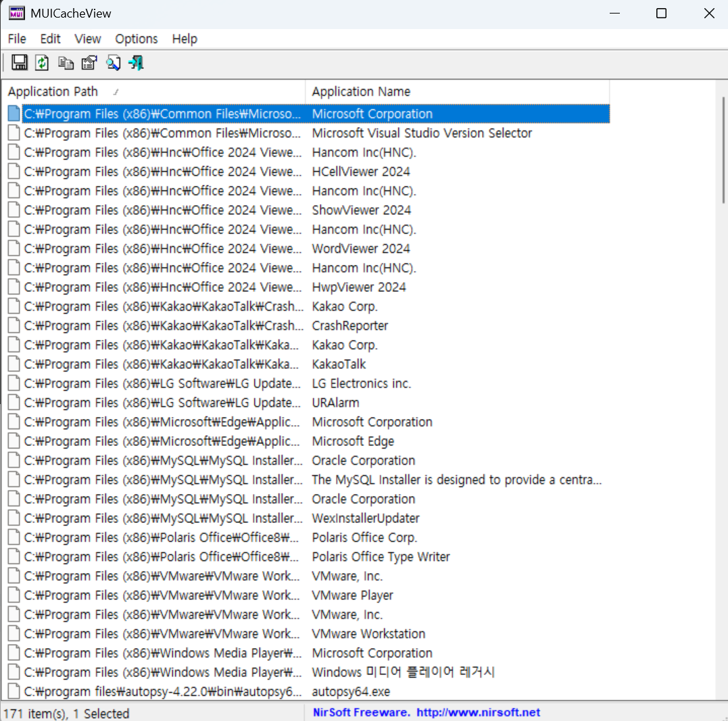This screenshot has height=721, width=728.
Task: Click the file icon of the URAlarm row
Action: click(14, 403)
